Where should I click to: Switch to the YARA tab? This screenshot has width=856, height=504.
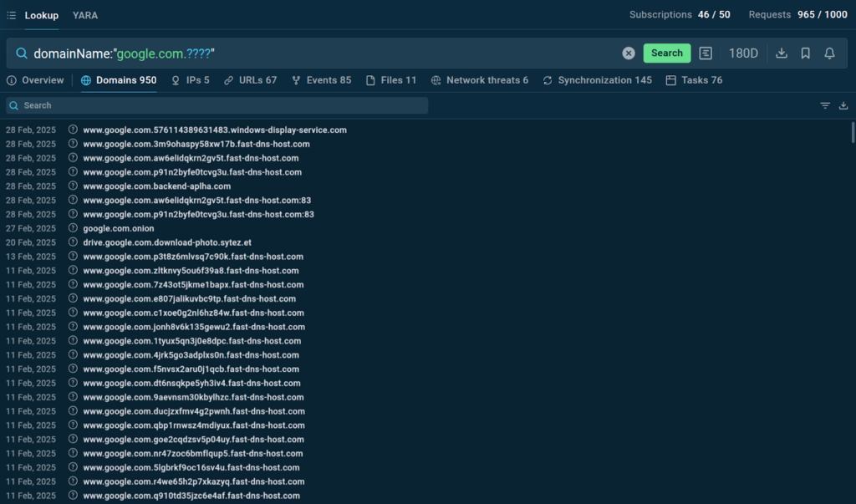click(x=85, y=15)
